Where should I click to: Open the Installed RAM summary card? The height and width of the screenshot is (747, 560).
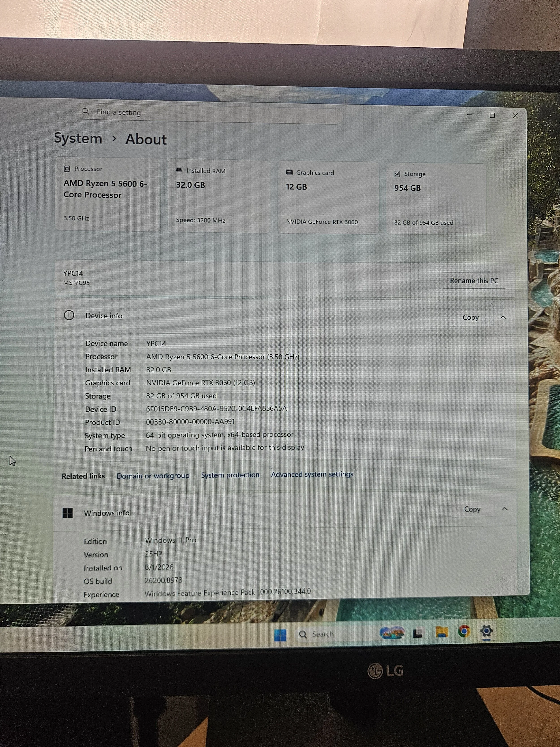(219, 196)
